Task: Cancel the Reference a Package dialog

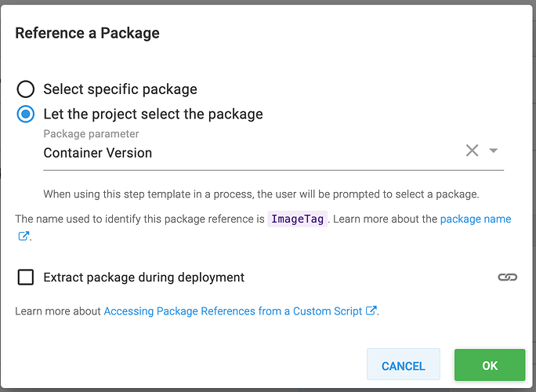Action: [x=404, y=365]
